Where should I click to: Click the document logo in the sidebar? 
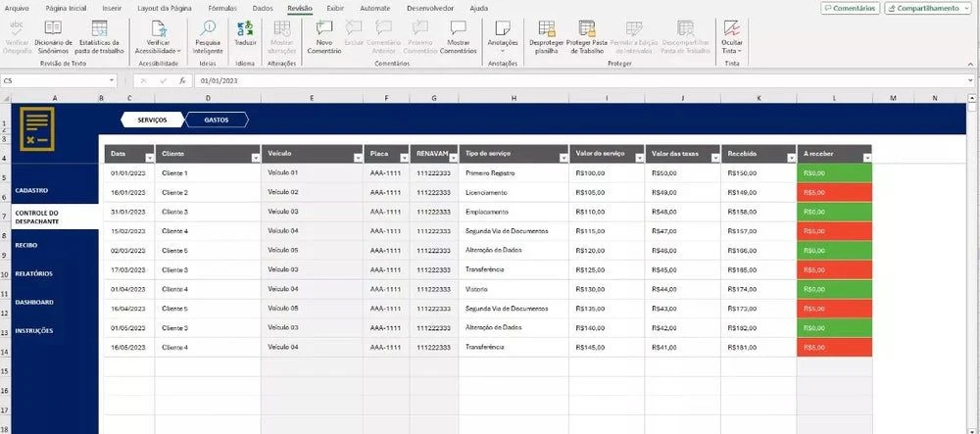pyautogui.click(x=37, y=129)
